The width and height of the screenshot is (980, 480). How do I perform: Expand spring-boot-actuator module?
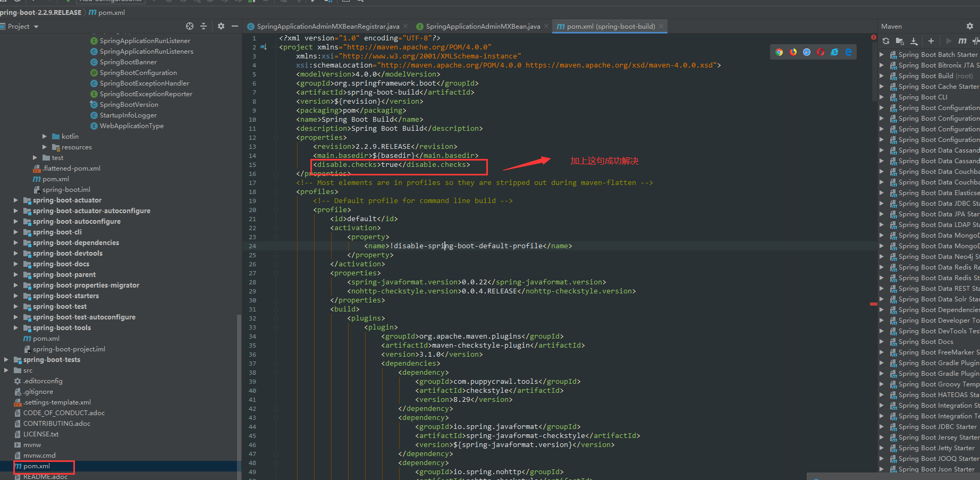pyautogui.click(x=16, y=200)
